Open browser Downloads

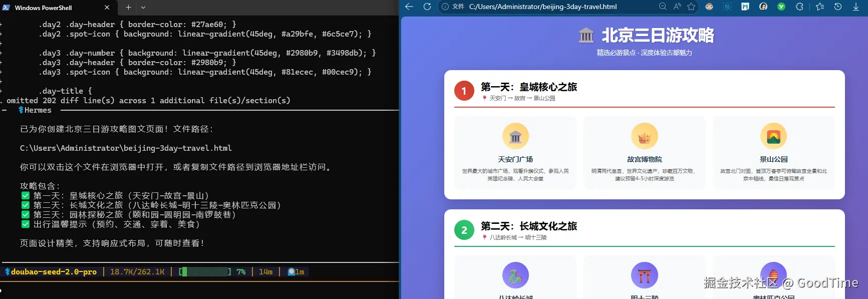point(856,7)
